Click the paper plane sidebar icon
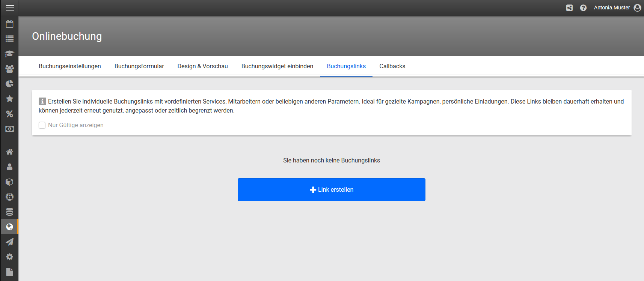Screen dimensions: 644x281 tap(10, 242)
